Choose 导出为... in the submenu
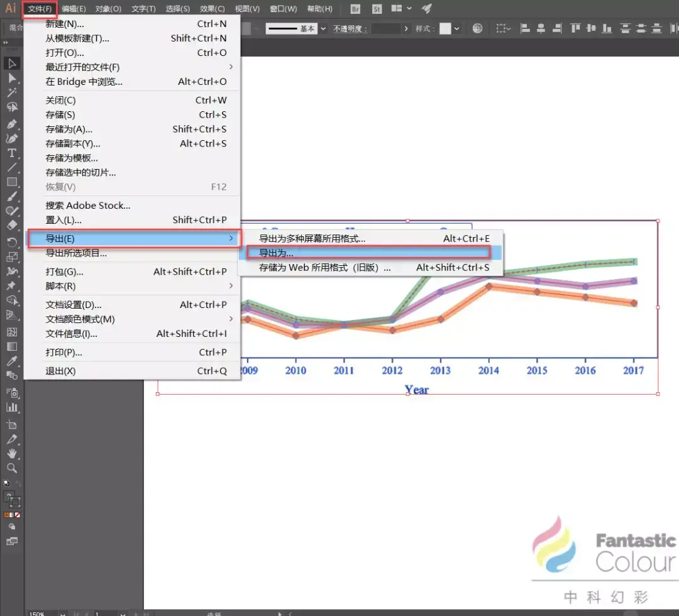 pos(370,253)
